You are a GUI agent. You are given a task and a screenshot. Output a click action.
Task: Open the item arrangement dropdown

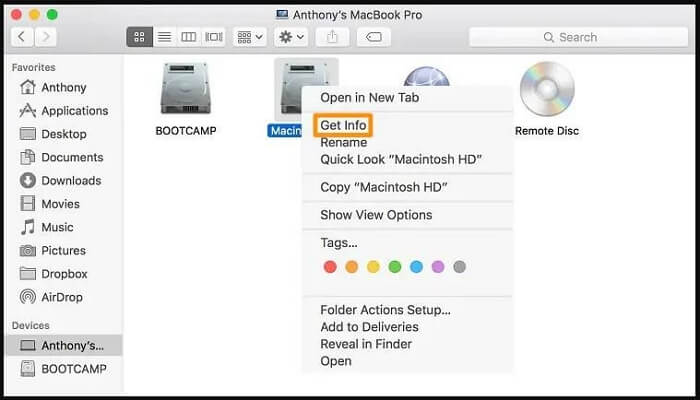250,37
